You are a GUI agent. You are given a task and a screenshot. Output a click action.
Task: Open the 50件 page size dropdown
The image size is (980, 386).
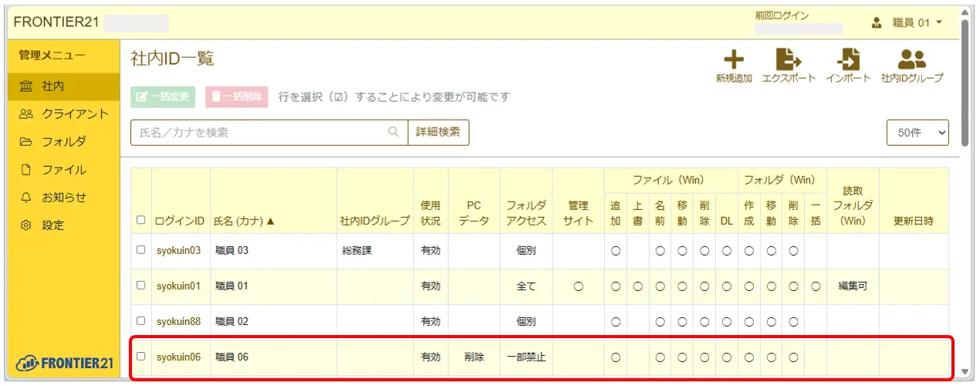(x=917, y=133)
